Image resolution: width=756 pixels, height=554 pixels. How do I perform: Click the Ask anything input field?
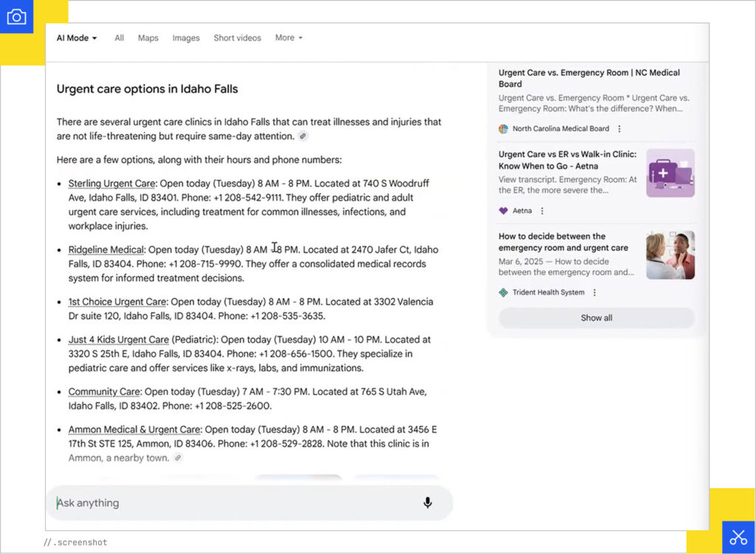[236, 503]
